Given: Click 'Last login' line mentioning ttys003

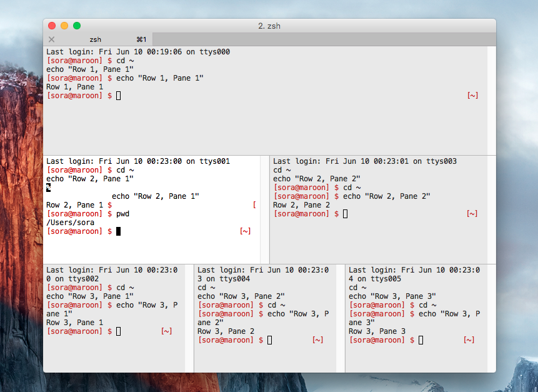Looking at the screenshot, I should [x=365, y=161].
